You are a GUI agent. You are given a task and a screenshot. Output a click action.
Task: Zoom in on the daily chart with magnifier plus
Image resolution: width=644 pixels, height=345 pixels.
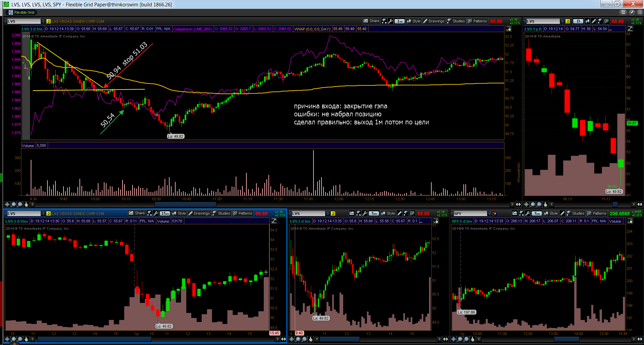(x=532, y=204)
